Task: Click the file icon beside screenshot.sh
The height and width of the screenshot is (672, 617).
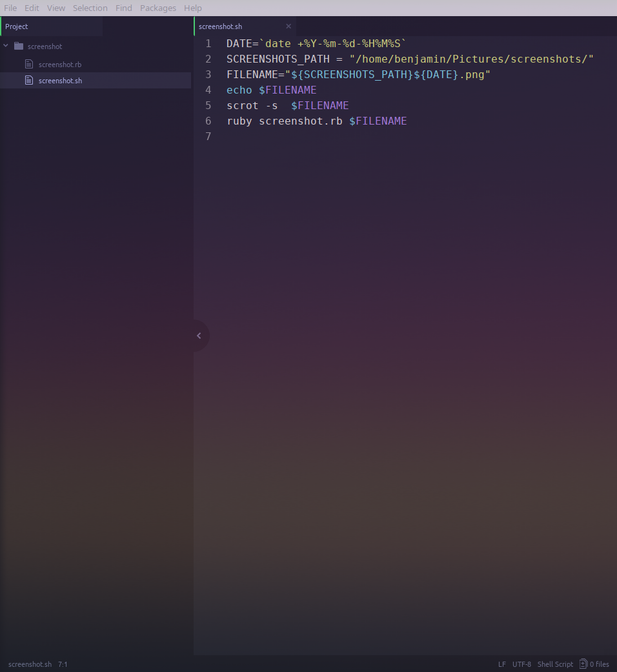Action: (29, 80)
